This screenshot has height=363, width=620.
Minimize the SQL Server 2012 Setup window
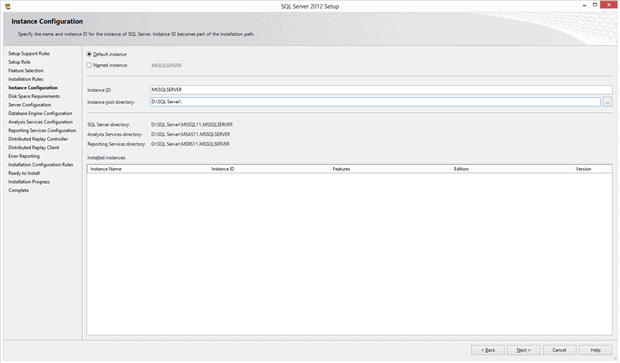pyautogui.click(x=584, y=5)
